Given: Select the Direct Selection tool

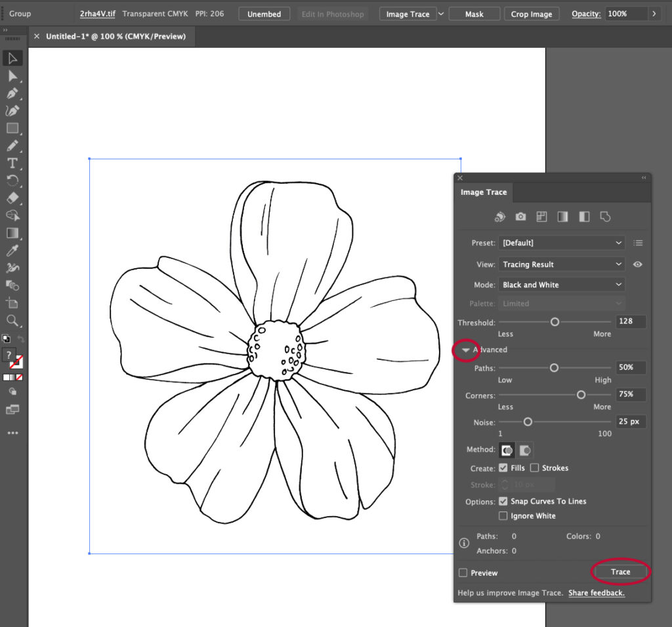Looking at the screenshot, I should (12, 76).
